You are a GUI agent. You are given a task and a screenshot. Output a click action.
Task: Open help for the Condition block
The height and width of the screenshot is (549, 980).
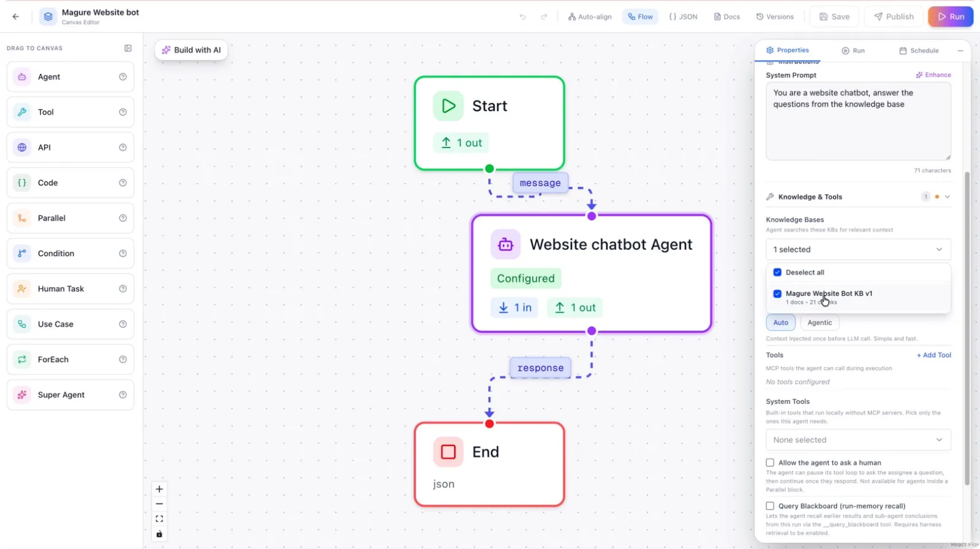point(123,253)
